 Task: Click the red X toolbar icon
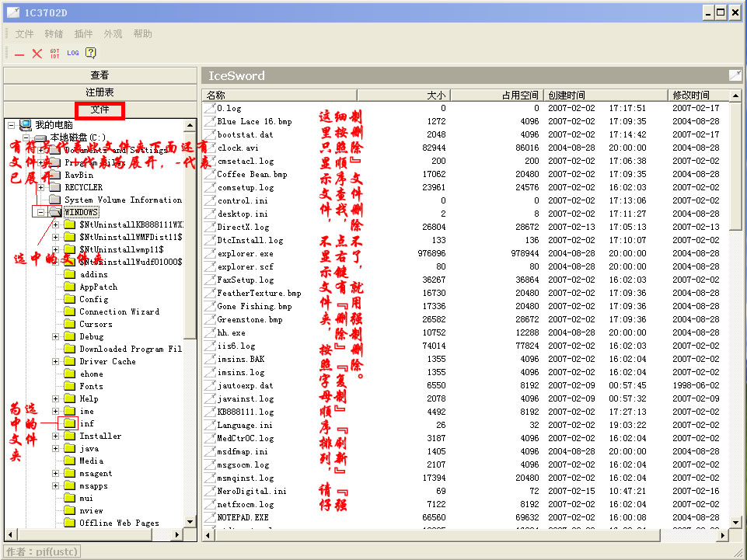click(x=37, y=54)
